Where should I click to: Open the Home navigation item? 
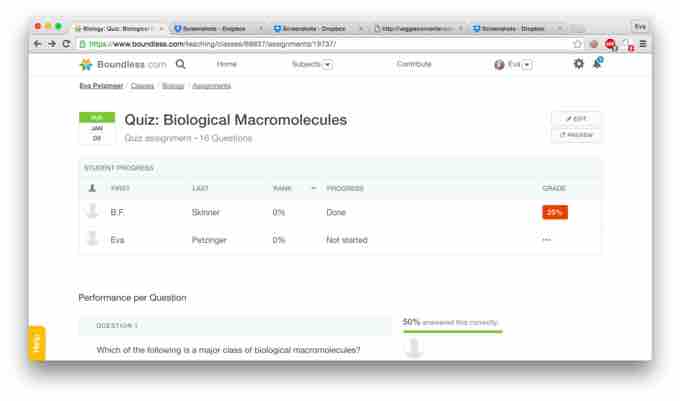(x=227, y=64)
